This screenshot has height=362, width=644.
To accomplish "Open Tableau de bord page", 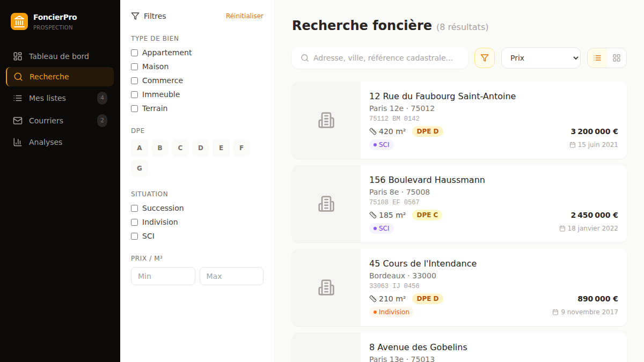I will click(60, 56).
